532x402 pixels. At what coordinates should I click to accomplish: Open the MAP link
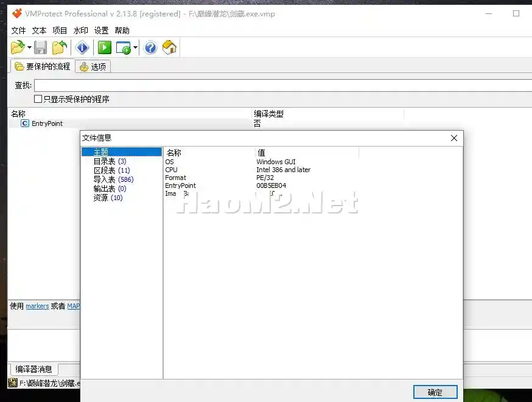(x=73, y=306)
